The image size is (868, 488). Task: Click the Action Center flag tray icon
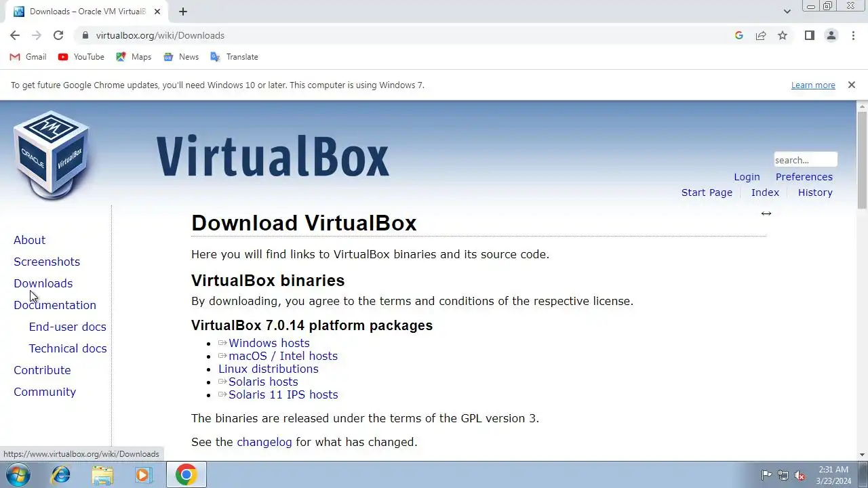click(766, 475)
